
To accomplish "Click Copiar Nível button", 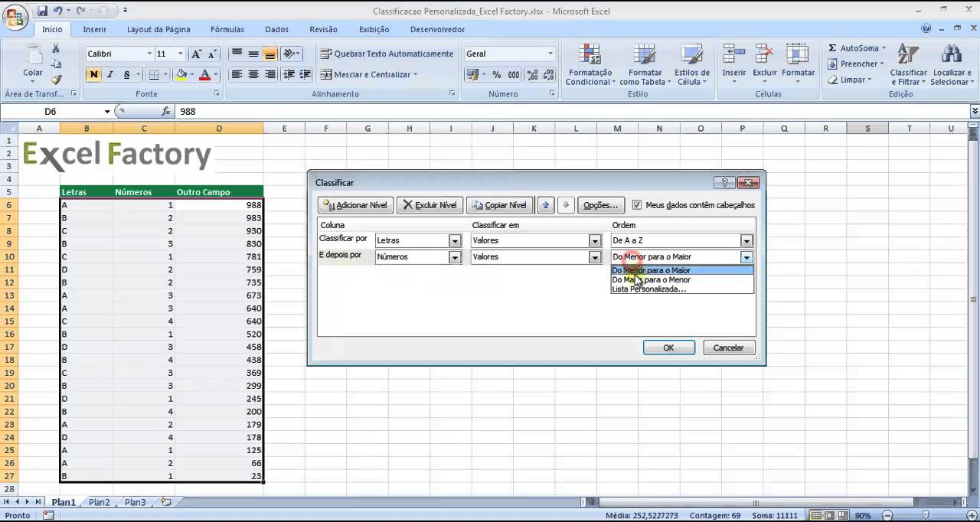I will (x=499, y=205).
